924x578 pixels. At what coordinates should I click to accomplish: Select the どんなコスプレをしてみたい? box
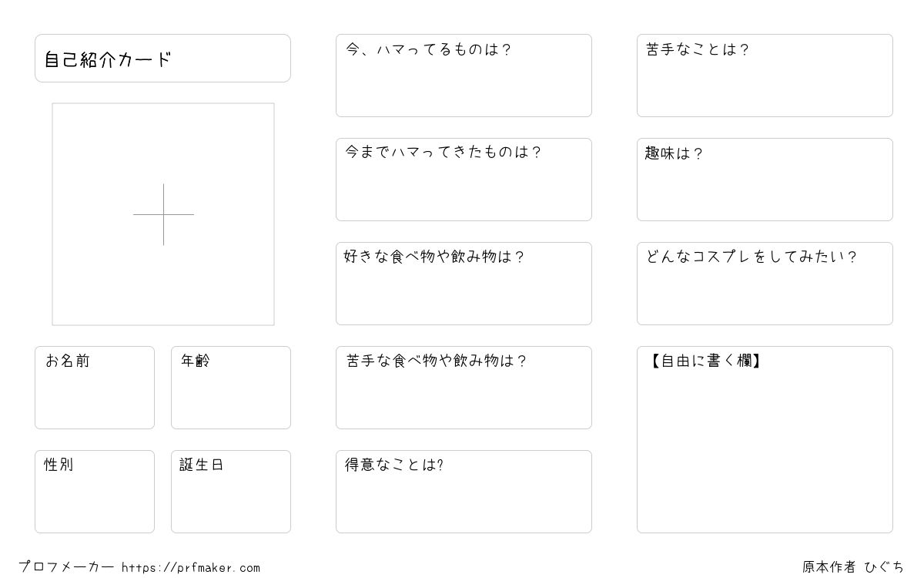click(x=765, y=284)
